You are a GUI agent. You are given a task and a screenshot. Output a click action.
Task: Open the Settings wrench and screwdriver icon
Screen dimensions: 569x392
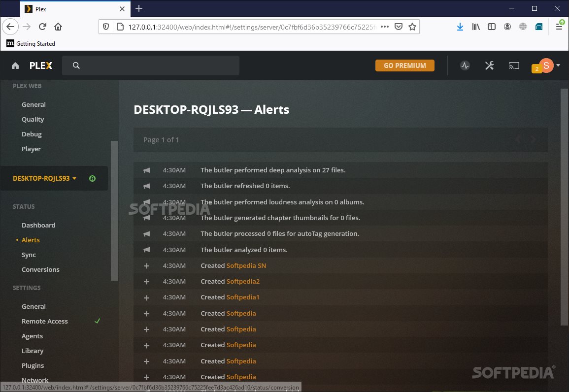[490, 65]
